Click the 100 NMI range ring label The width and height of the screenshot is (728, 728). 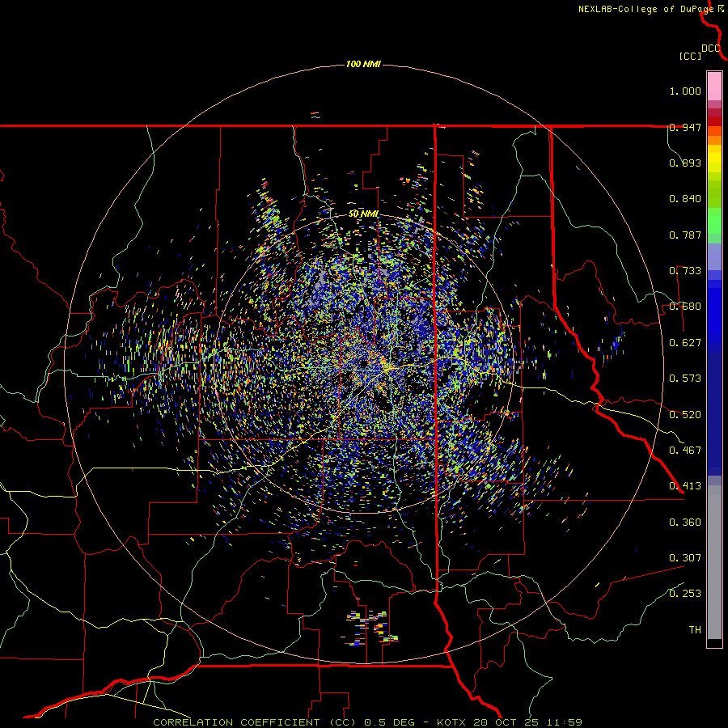(x=363, y=64)
